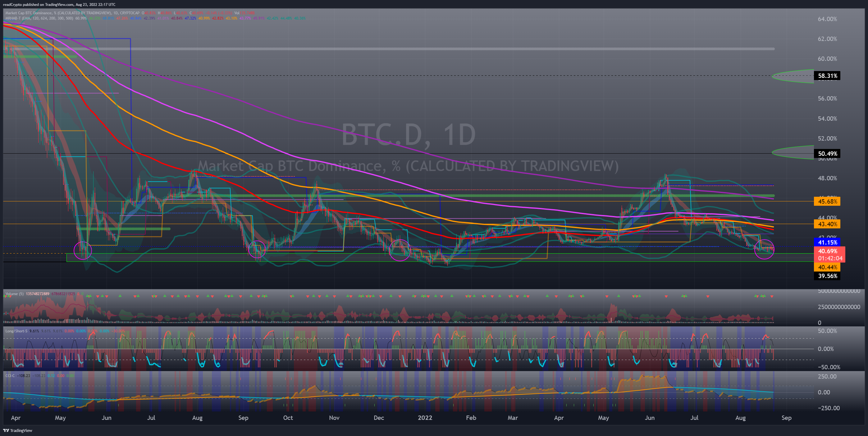Click the 64.00% price axis tick
This screenshot has height=436, width=868.
(x=827, y=19)
